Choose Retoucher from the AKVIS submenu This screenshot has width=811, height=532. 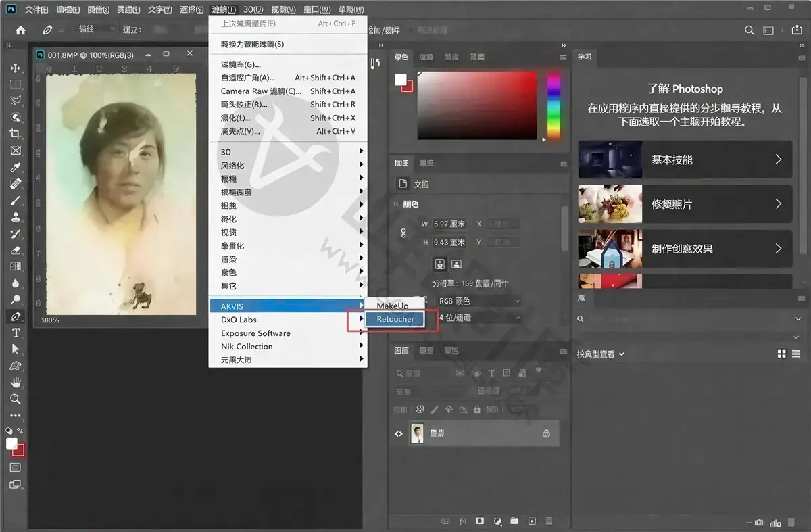click(395, 319)
